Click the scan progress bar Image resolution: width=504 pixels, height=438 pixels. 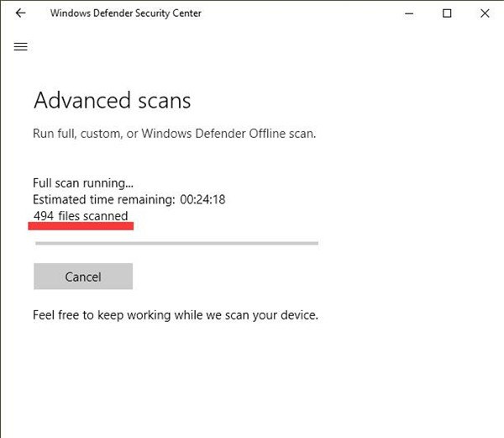176,244
